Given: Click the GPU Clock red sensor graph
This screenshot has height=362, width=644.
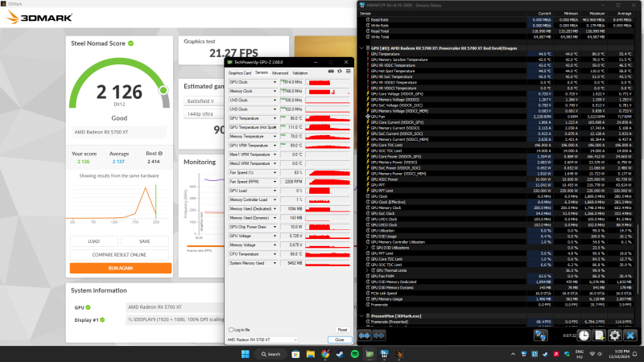Looking at the screenshot, I should (x=328, y=82).
